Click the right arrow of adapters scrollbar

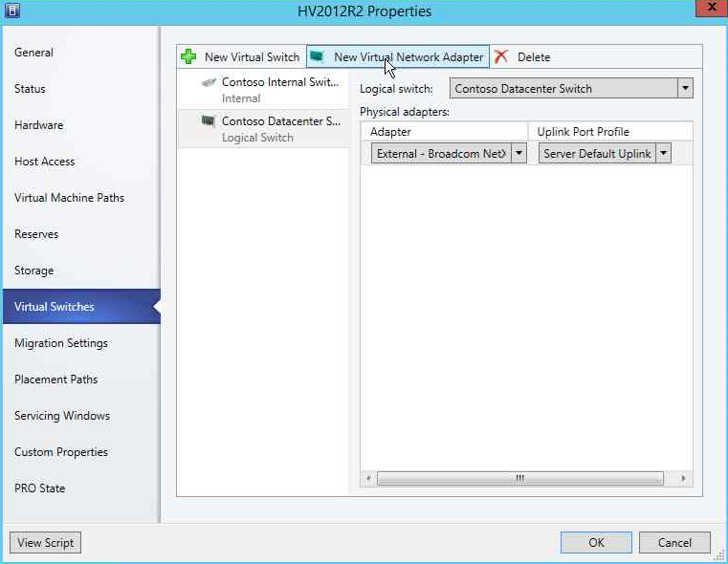click(683, 478)
